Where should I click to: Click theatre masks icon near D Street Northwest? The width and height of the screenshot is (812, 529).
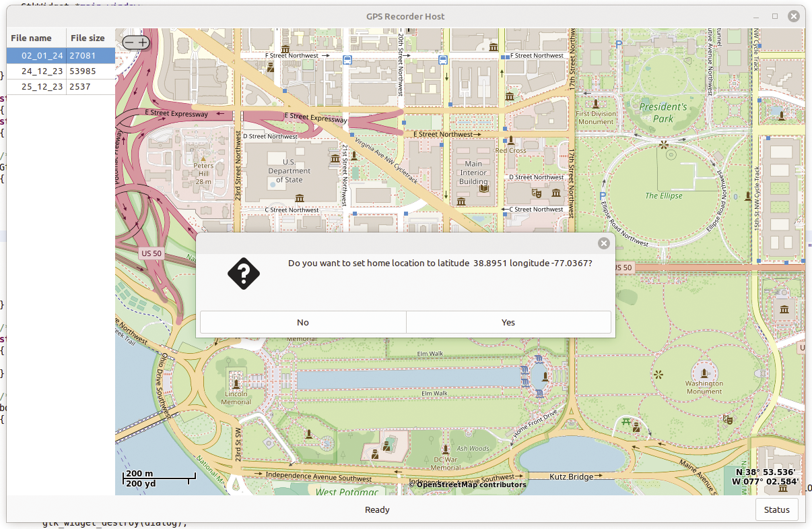[x=537, y=193]
